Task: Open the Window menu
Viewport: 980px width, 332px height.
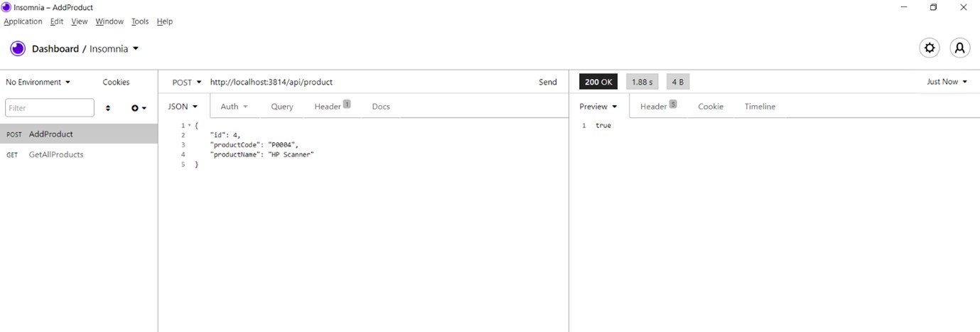Action: 109,21
